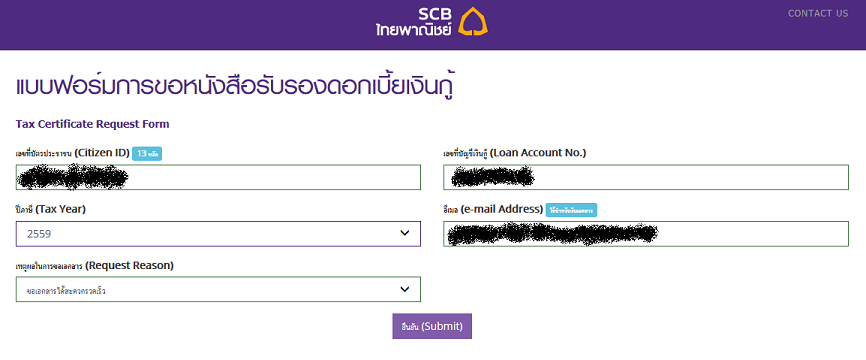Click the blue badge beside e-mail Address label

tap(571, 210)
